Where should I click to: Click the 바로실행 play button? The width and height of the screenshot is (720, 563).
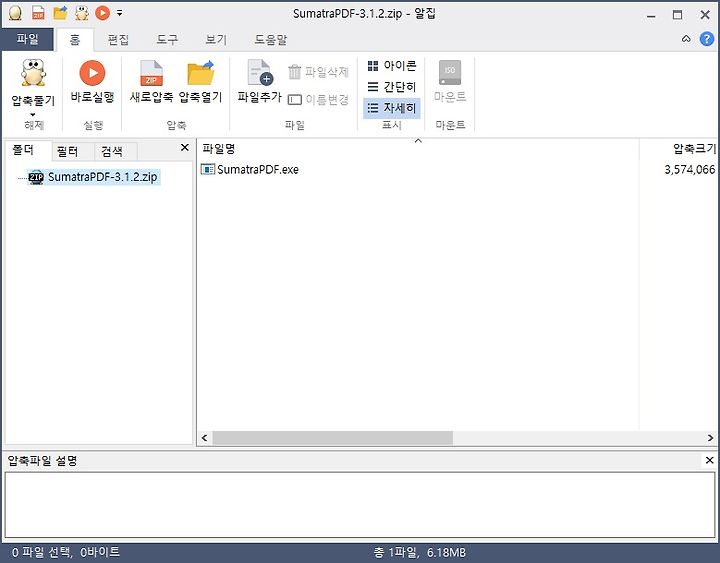coord(92,82)
